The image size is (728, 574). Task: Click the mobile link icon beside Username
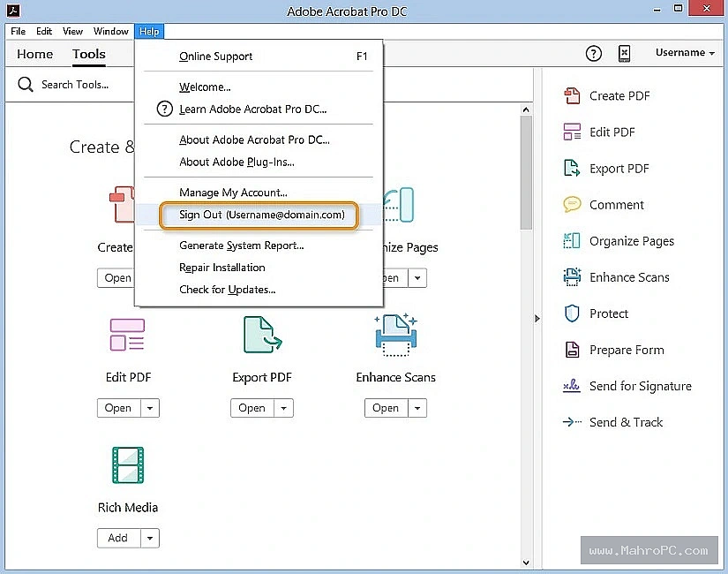(x=625, y=54)
